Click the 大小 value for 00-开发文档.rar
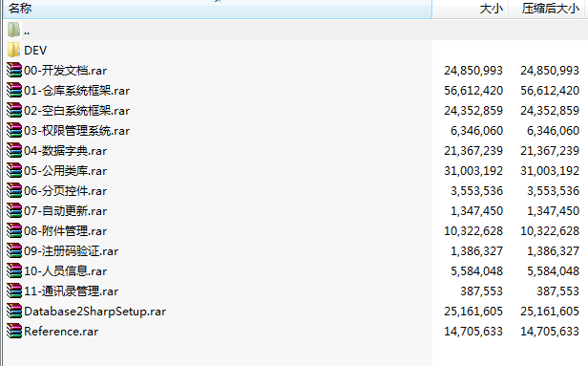This screenshot has width=588, height=366. click(473, 71)
